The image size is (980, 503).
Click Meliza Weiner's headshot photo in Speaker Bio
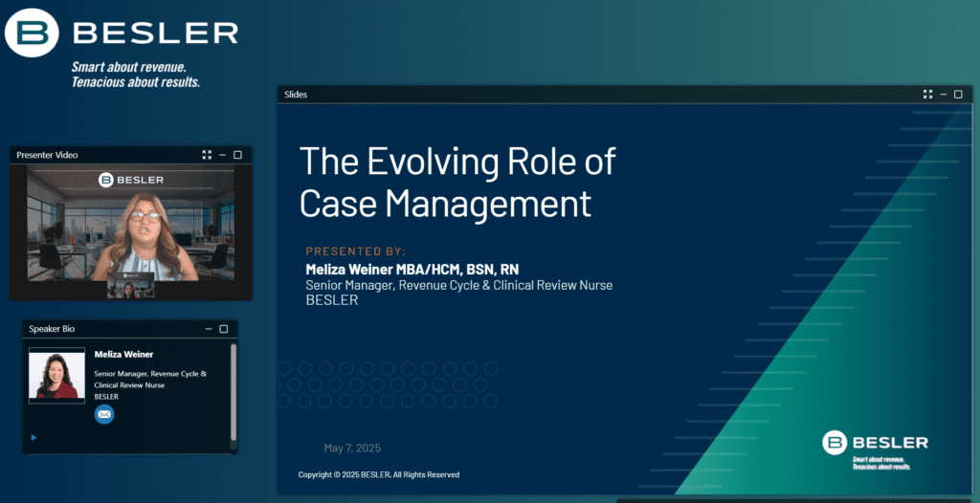click(56, 375)
